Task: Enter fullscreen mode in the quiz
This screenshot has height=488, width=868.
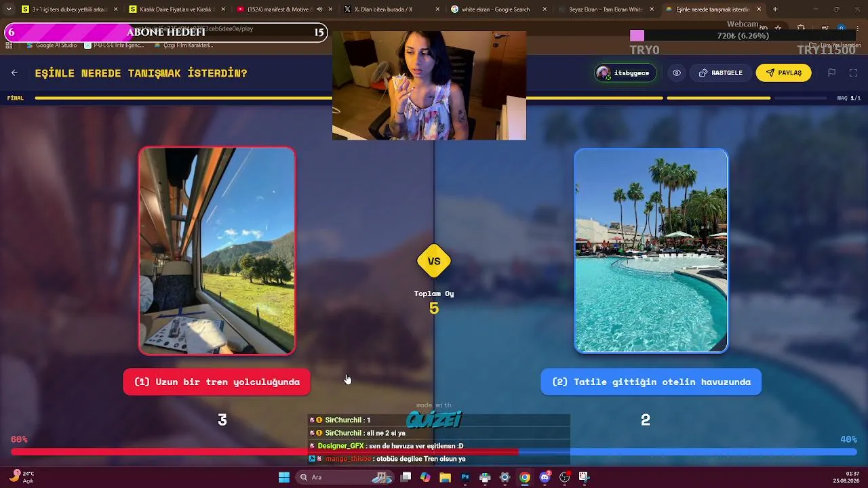Action: pyautogui.click(x=853, y=73)
